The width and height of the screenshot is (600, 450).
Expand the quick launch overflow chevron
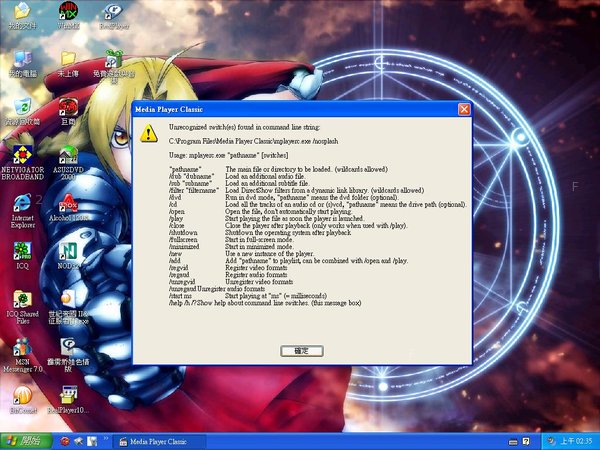pyautogui.click(x=106, y=439)
